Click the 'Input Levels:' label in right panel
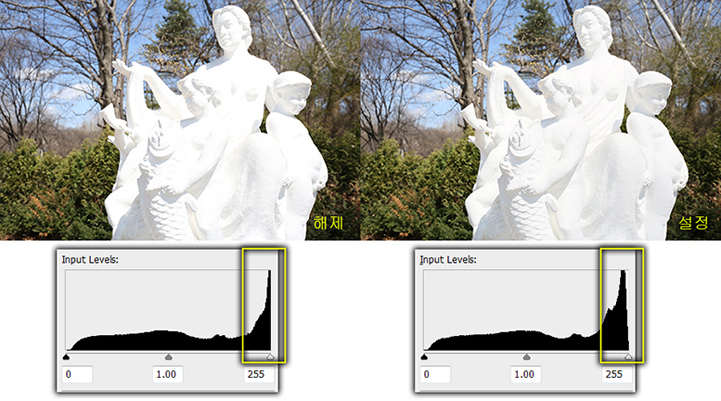 (448, 260)
